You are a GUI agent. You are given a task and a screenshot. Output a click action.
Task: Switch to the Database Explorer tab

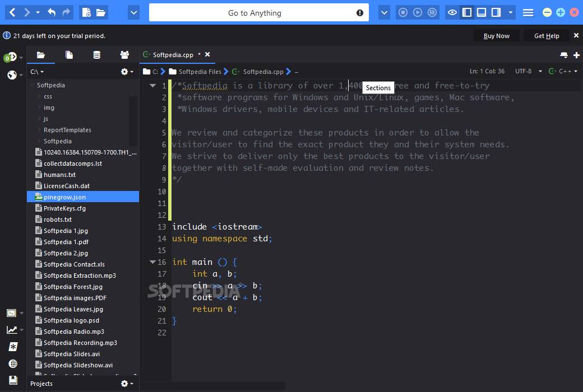(96, 55)
